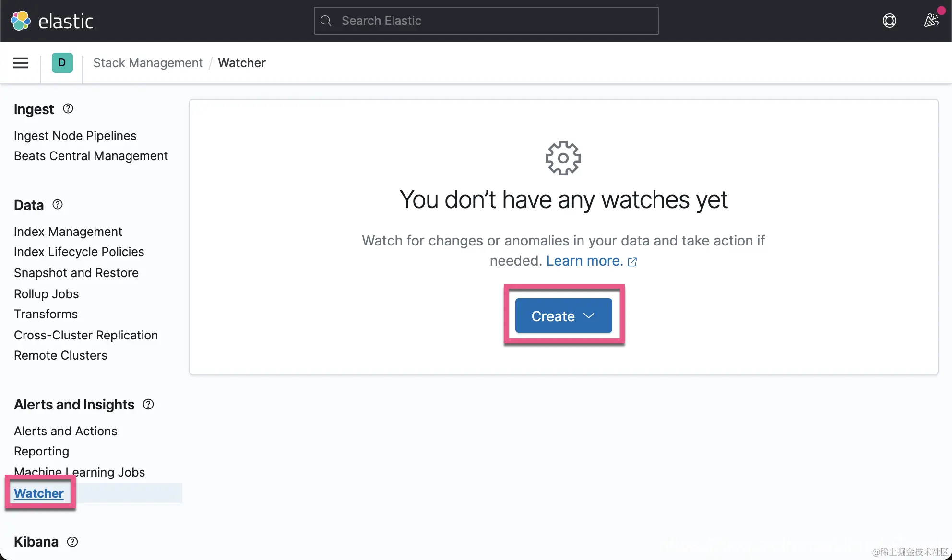Viewport: 952px width, 560px height.
Task: Click external link icon after Learn more
Action: click(632, 262)
